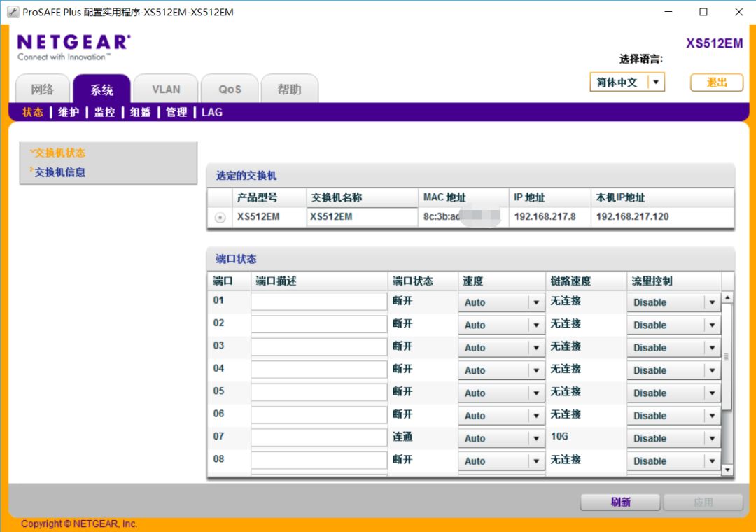The height and width of the screenshot is (532, 756).
Task: Click the wrench icon in title bar
Action: coord(13,12)
